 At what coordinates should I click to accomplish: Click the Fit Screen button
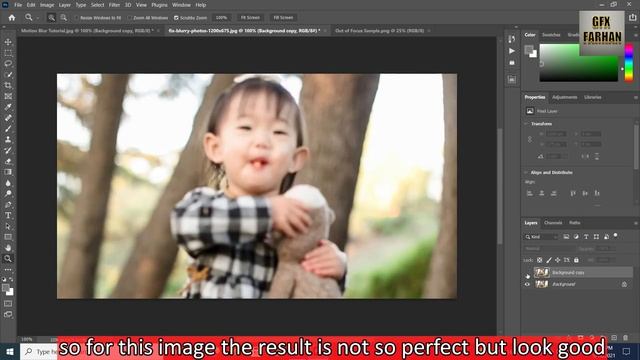coord(250,18)
